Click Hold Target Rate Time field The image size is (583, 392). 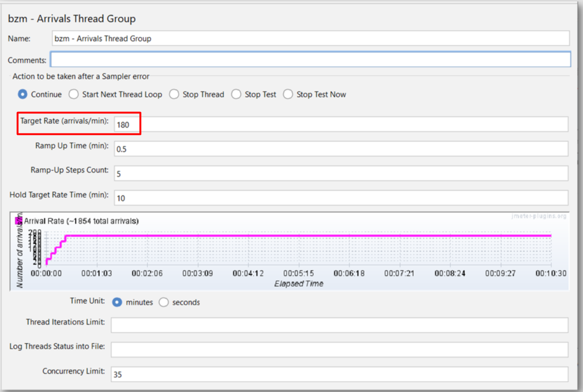tap(340, 198)
